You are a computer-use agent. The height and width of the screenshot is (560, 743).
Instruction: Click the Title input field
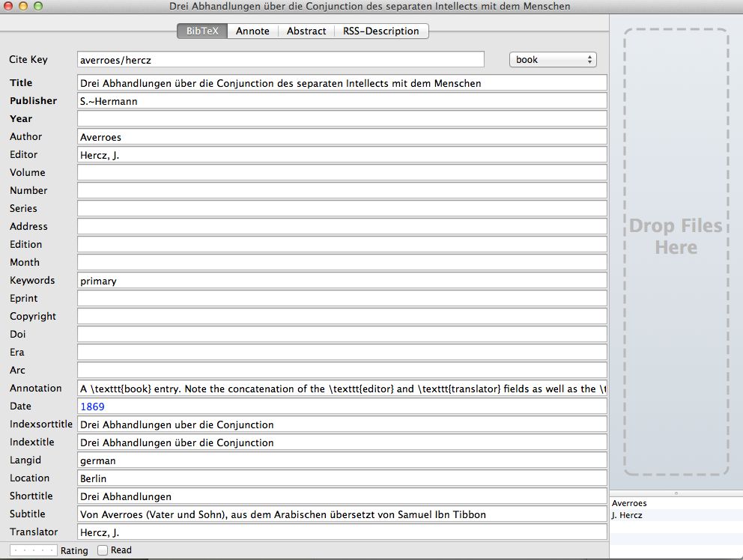click(342, 83)
